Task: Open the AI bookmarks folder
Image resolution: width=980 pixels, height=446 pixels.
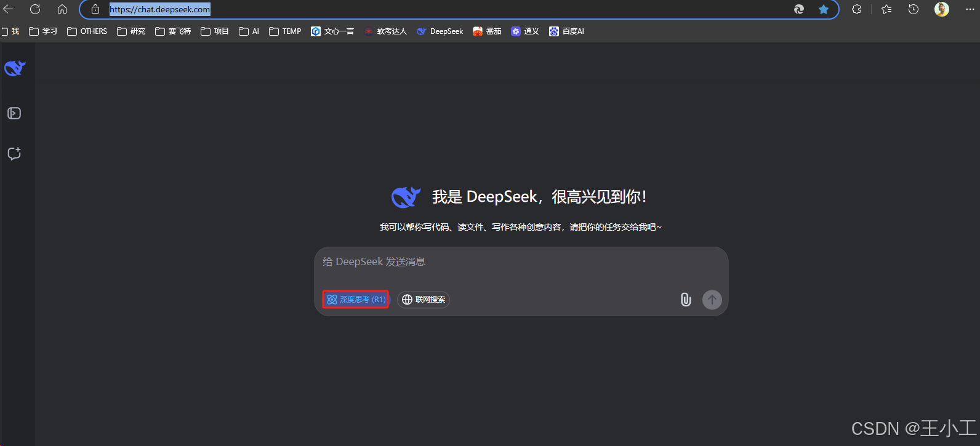Action: [x=249, y=31]
